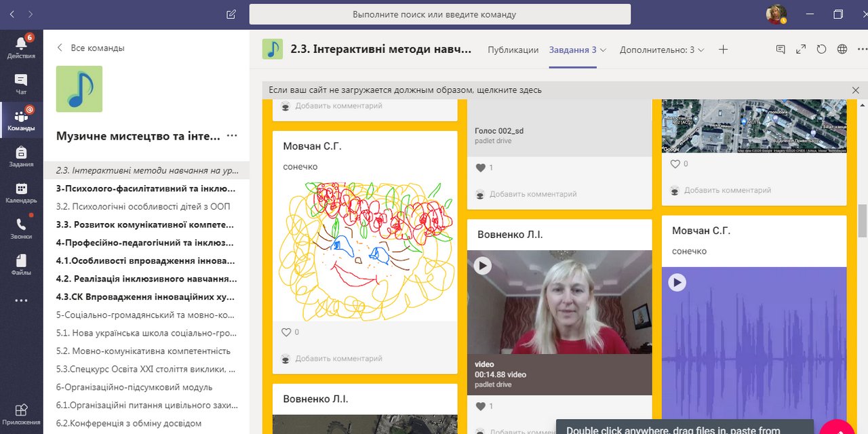This screenshot has height=434, width=868.
Task: Open the left rail more apps ellipsis
Action: coord(21,300)
